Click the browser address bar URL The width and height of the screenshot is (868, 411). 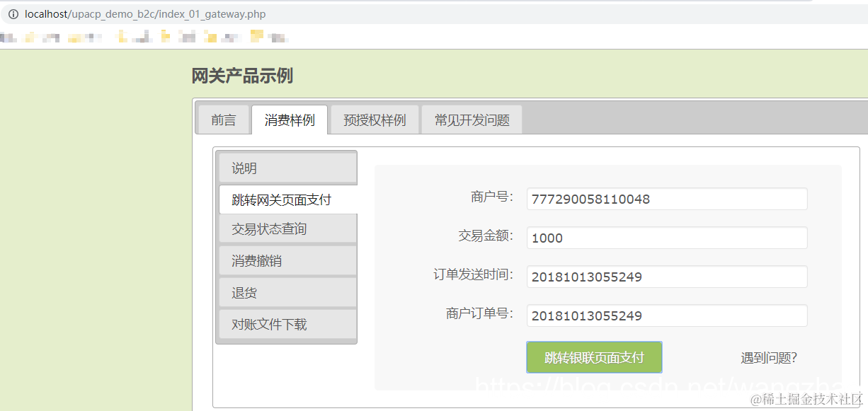click(142, 13)
